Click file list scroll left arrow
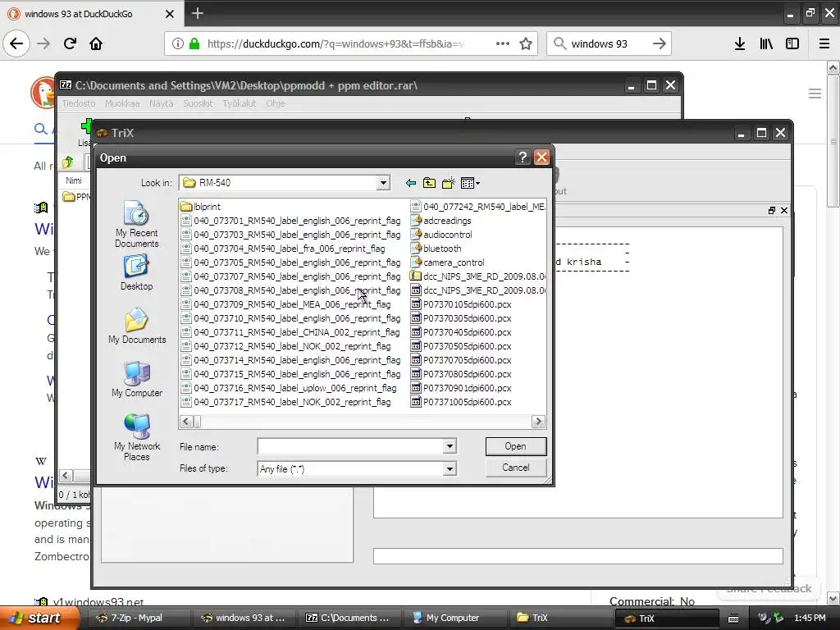 (186, 422)
